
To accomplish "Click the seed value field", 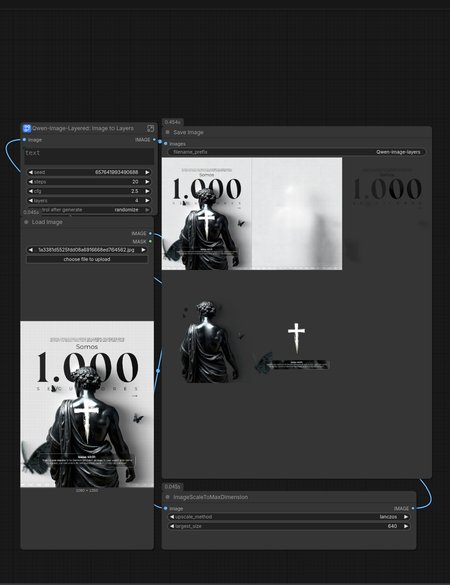I will 89,172.
